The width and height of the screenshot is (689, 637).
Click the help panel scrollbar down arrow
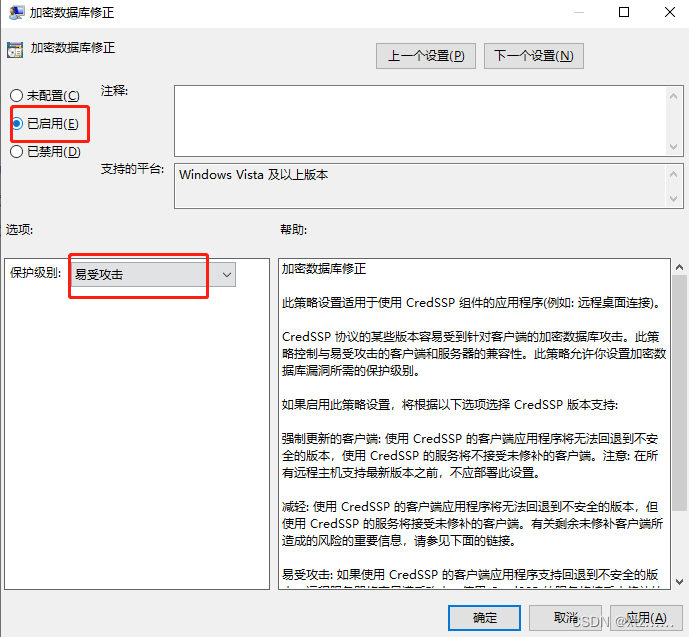(679, 582)
